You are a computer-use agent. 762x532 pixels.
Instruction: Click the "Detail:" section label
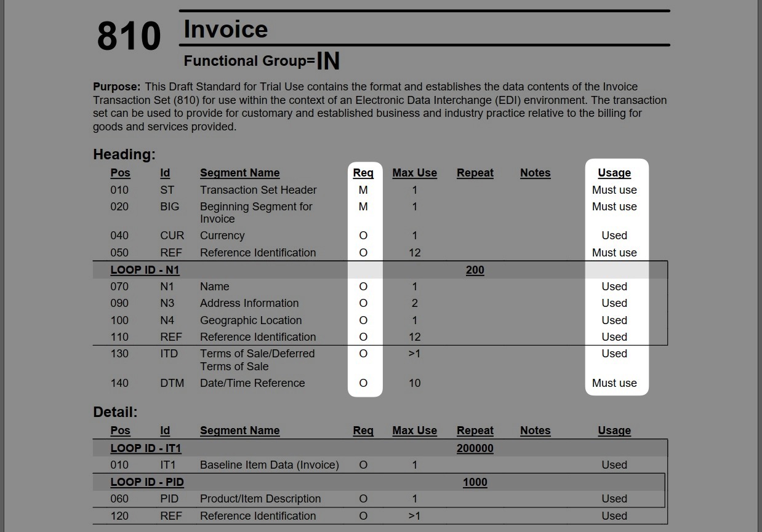click(x=115, y=412)
